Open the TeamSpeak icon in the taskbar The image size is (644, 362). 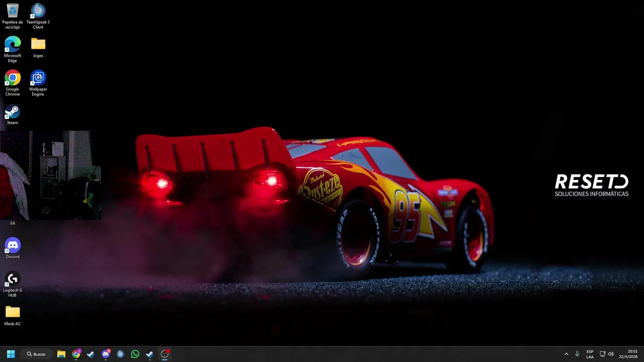click(120, 354)
